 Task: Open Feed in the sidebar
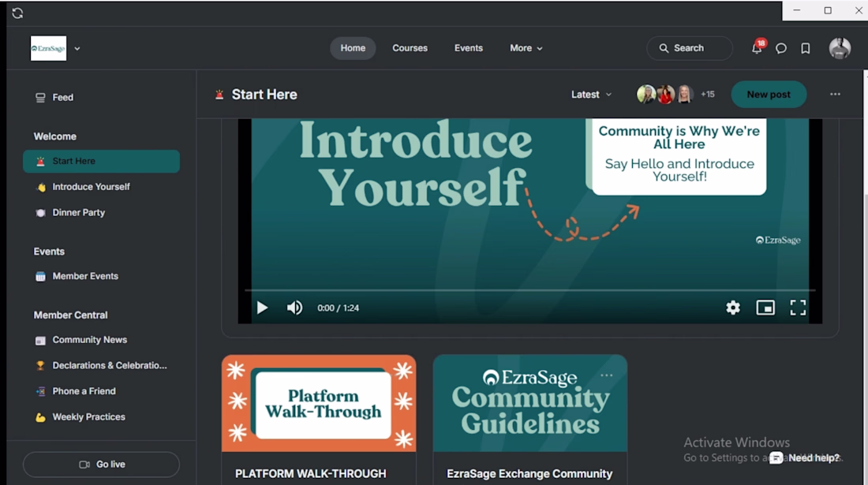click(x=101, y=97)
